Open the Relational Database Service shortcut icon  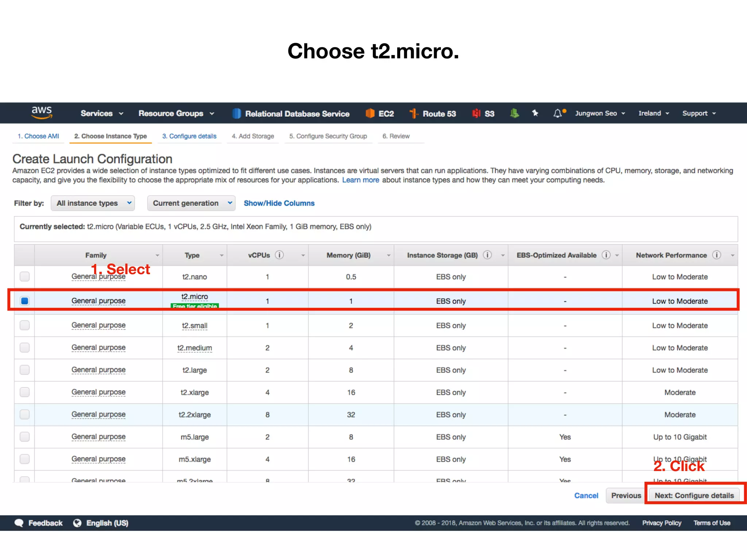(237, 113)
